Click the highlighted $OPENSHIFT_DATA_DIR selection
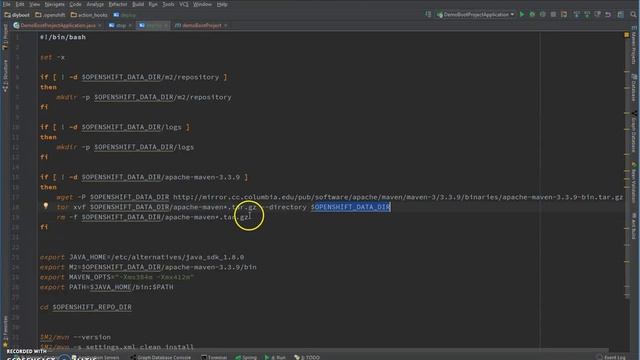The width and height of the screenshot is (640, 360). click(351, 207)
